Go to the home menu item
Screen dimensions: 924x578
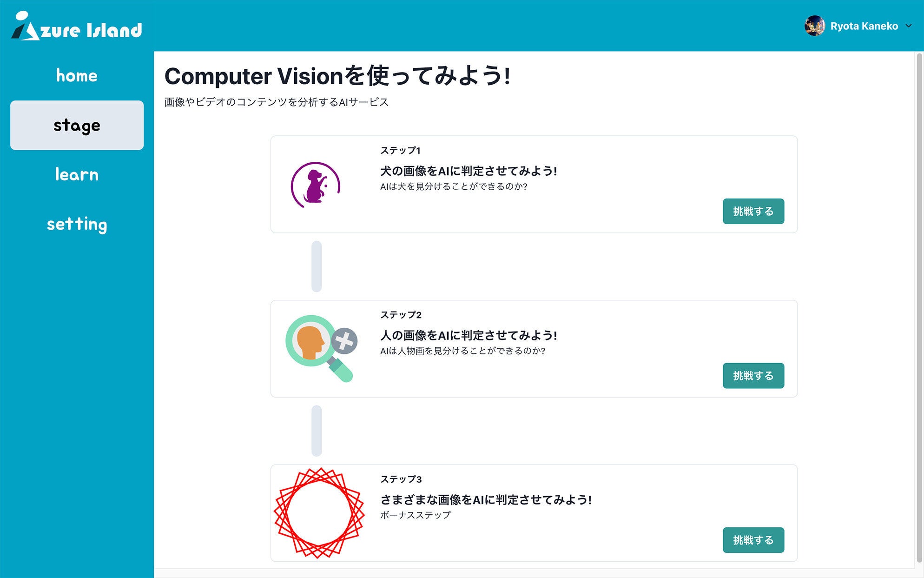(x=77, y=76)
